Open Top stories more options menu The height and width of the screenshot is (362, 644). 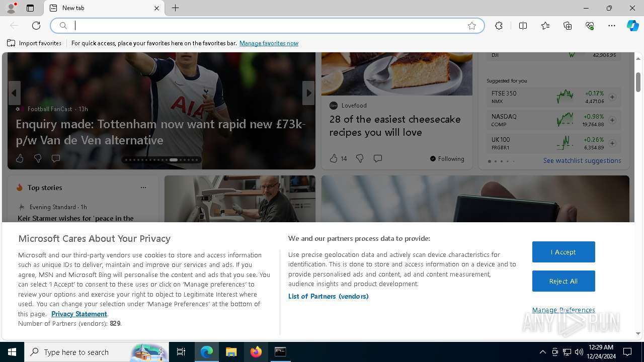pyautogui.click(x=143, y=188)
